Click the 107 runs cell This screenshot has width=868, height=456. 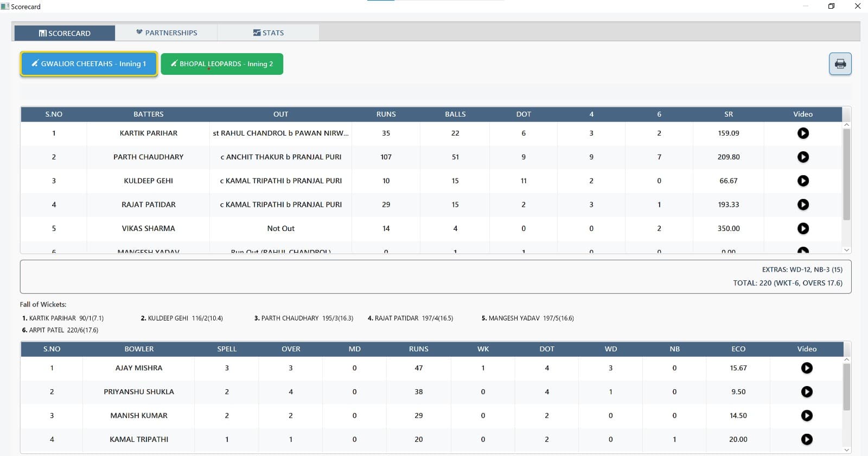tap(386, 157)
